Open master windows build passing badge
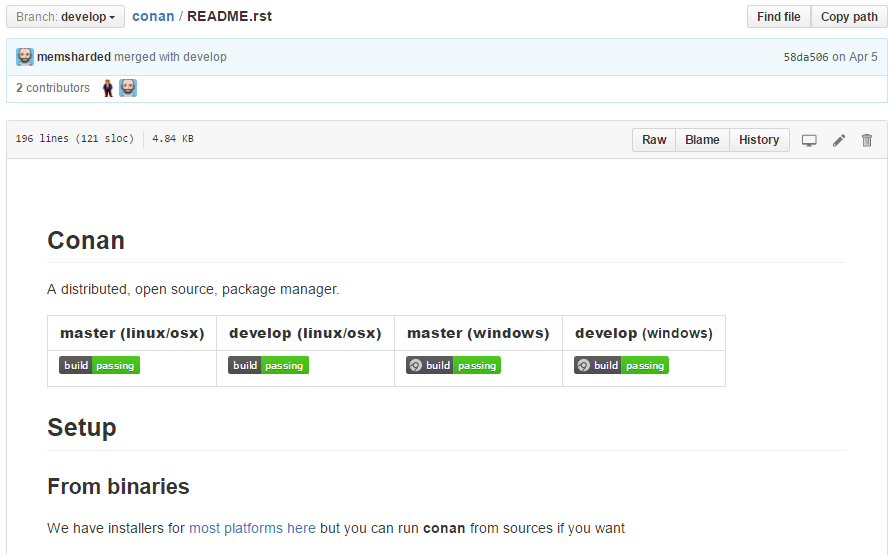896x555 pixels. point(453,365)
